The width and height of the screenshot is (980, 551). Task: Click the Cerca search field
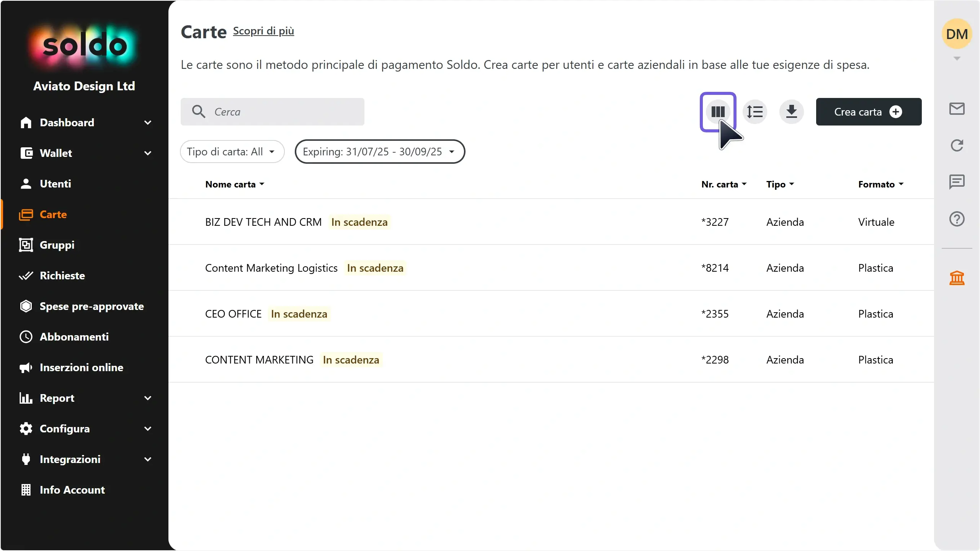coord(273,112)
